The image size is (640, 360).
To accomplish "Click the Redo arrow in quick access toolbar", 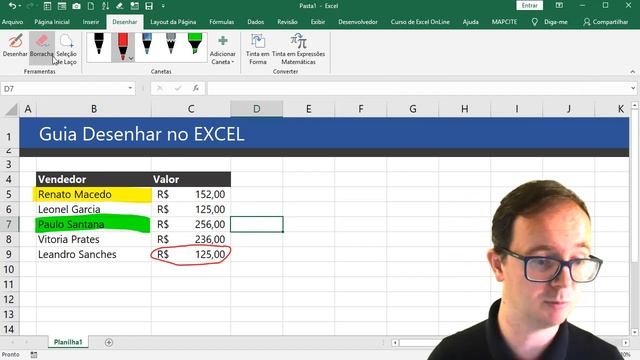I will pos(29,6).
